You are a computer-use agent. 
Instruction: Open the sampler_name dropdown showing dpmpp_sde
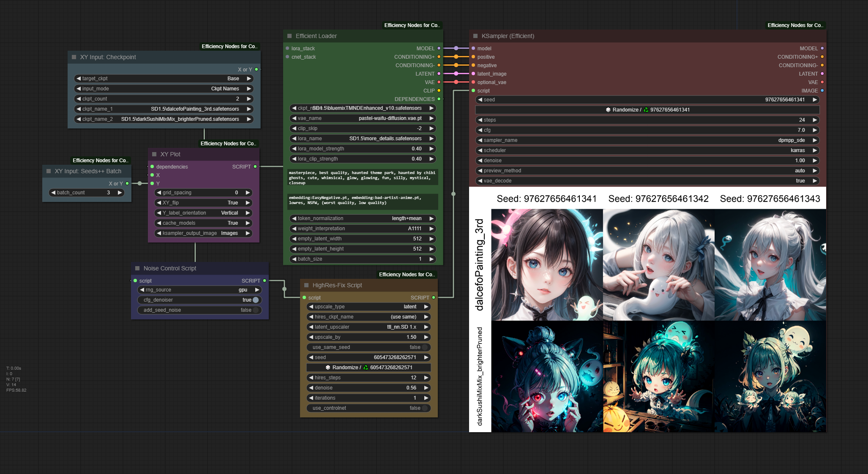pos(647,140)
